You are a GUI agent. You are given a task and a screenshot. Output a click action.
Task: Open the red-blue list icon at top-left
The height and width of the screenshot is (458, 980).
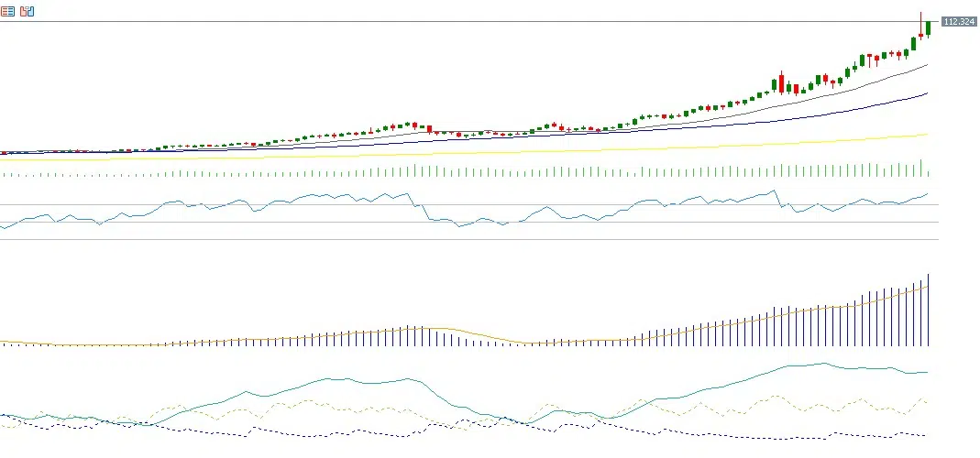[x=8, y=12]
